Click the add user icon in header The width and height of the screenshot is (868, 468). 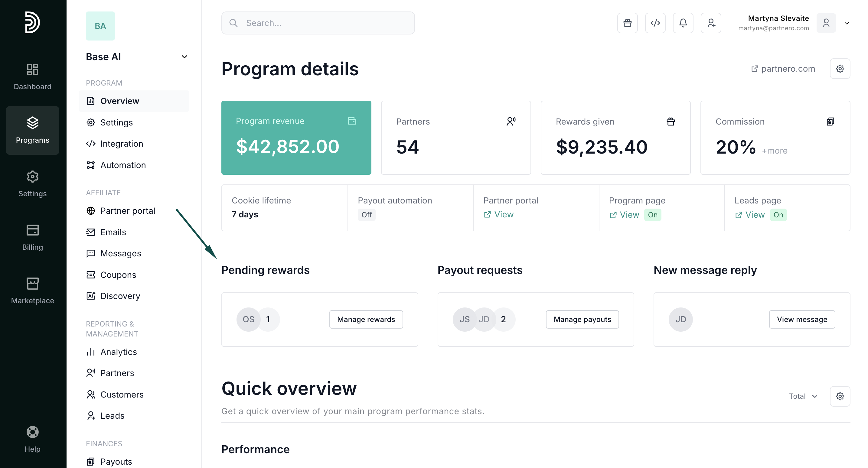711,23
